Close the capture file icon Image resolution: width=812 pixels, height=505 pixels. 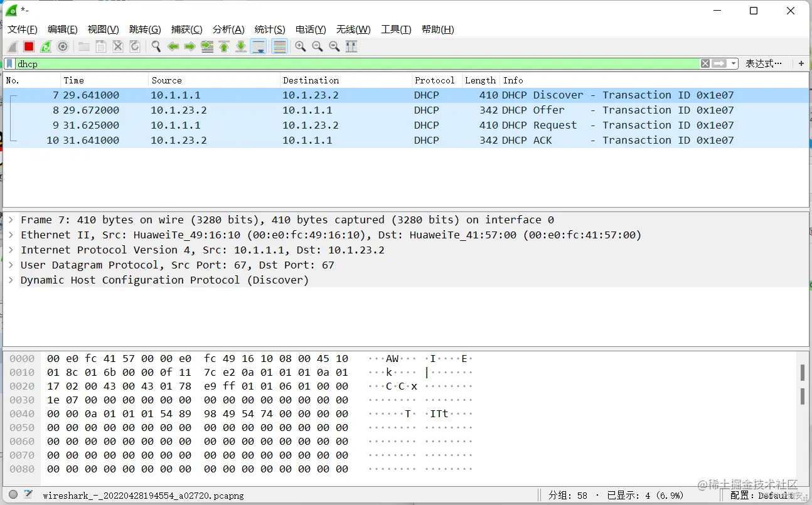pos(117,46)
